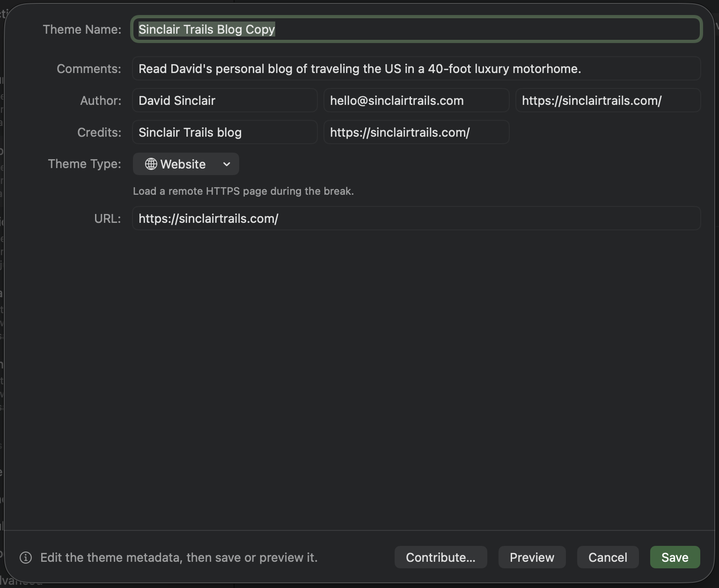Click the Preview button

coord(532,557)
